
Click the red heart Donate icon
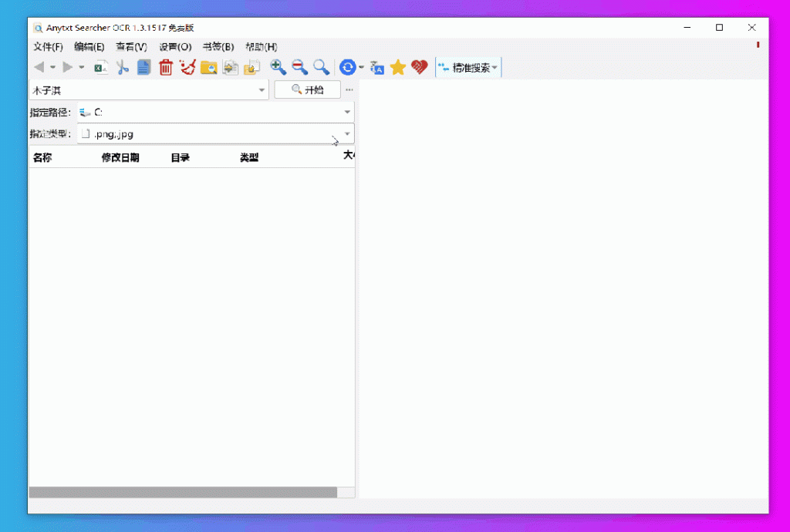pyautogui.click(x=419, y=67)
